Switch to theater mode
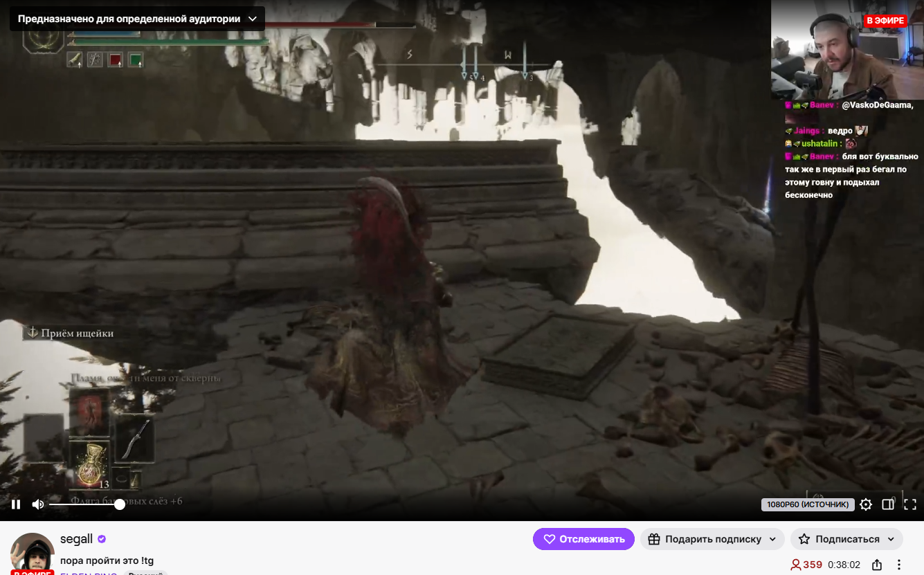924x575 pixels. click(888, 504)
